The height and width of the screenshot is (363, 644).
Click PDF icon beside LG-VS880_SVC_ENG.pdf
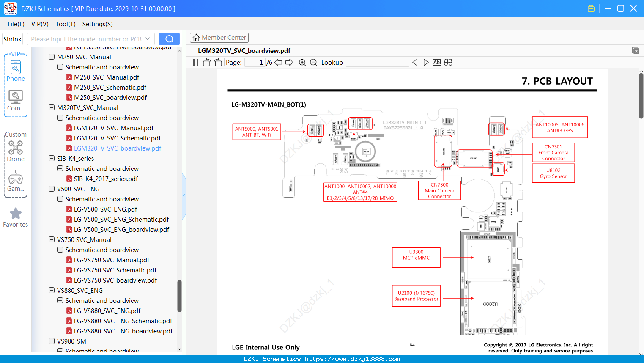69,311
